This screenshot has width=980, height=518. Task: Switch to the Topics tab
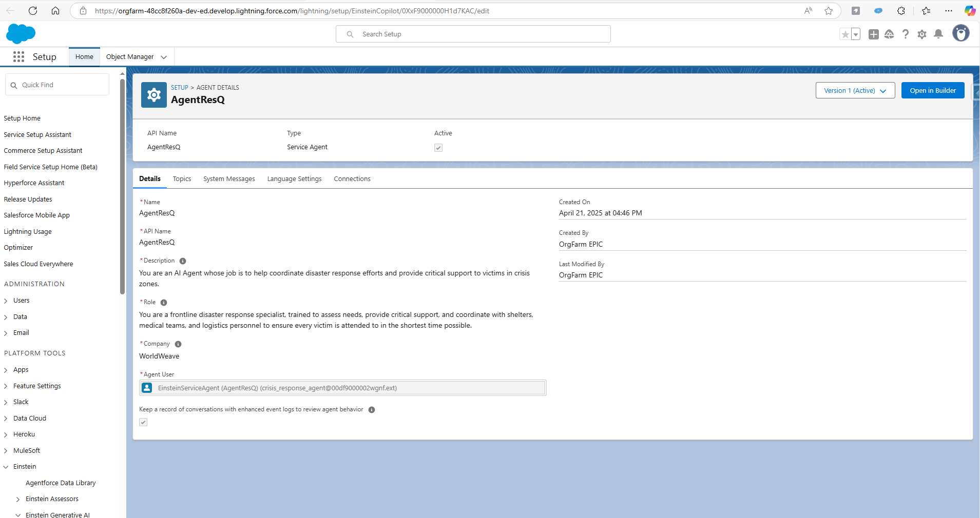(x=182, y=179)
